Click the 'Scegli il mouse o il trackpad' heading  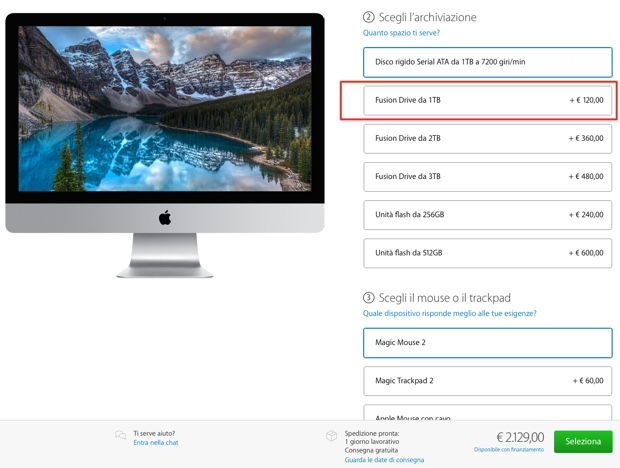pyautogui.click(x=445, y=298)
